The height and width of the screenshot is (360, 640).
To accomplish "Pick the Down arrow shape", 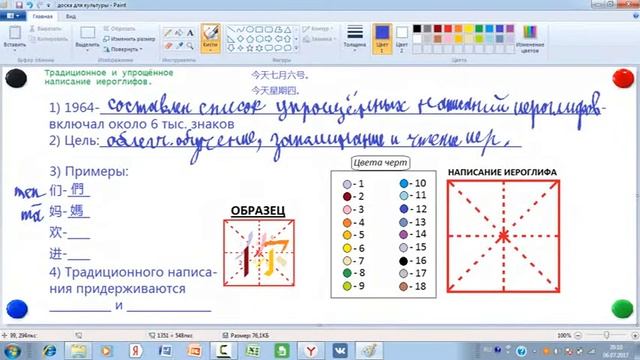I will (231, 48).
